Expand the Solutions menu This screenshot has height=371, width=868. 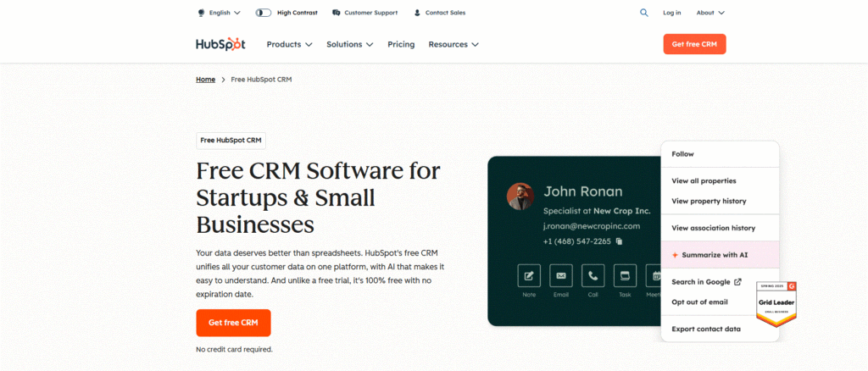(x=350, y=44)
